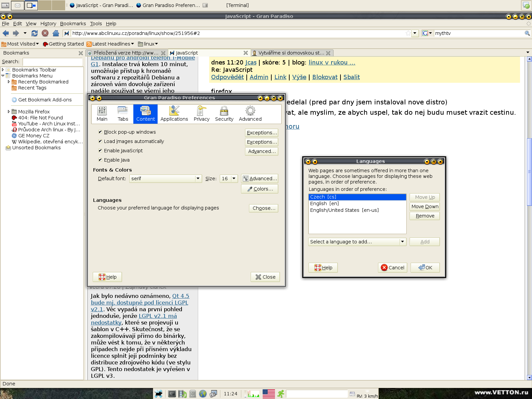Close the JavaScript tab
This screenshot has height=399, width=532.
coord(246,53)
